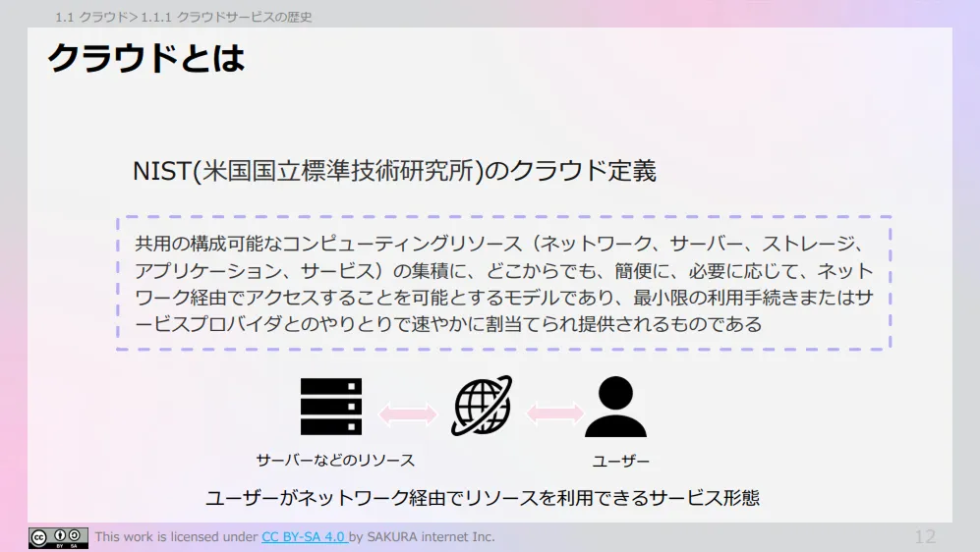The image size is (980, 552).
Task: Click the "This work is licensed under" text
Action: [x=176, y=536]
